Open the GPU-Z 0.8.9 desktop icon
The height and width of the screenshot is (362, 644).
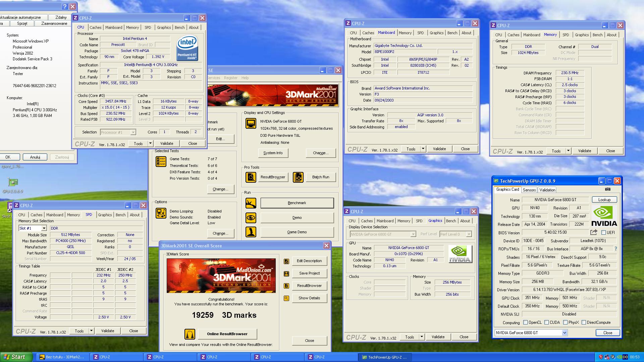click(x=13, y=185)
